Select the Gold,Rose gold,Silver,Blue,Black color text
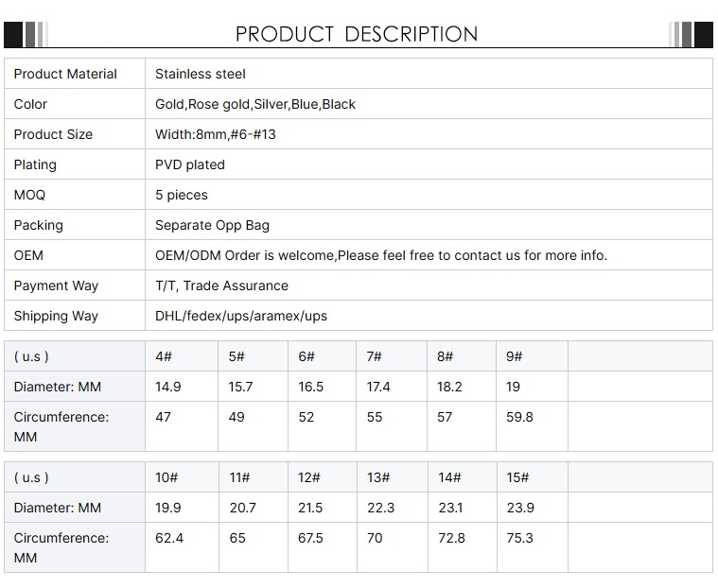Screen dimensions: 718x588 click(x=255, y=104)
